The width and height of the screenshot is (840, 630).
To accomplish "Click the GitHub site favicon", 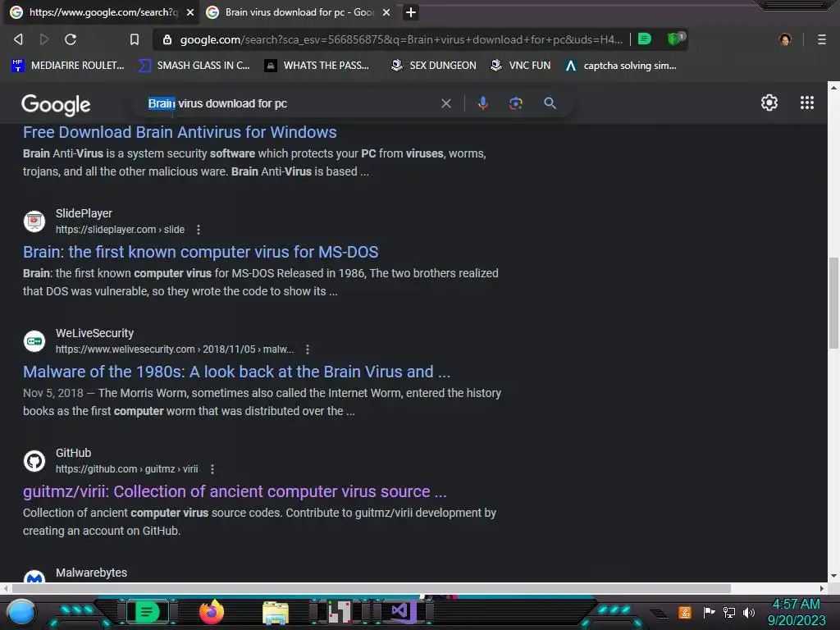I will (x=34, y=461).
